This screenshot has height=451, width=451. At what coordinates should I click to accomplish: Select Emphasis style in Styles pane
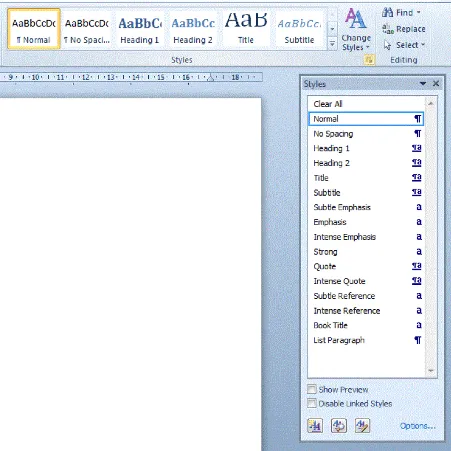(366, 222)
